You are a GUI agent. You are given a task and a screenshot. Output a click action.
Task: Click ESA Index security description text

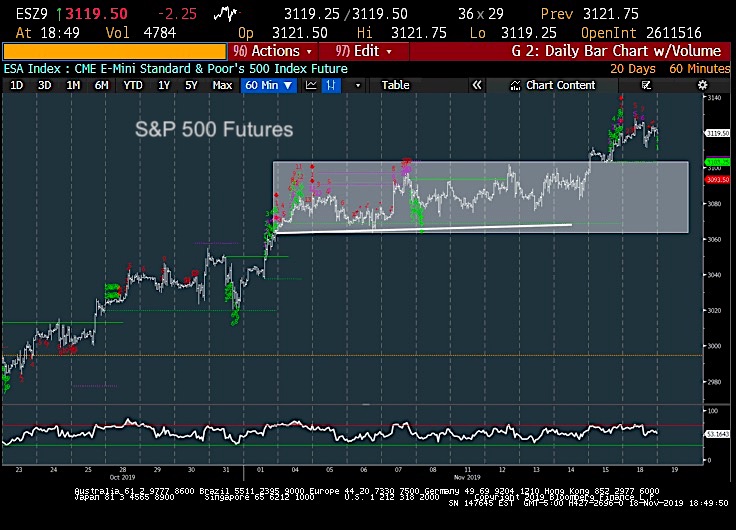coord(176,69)
